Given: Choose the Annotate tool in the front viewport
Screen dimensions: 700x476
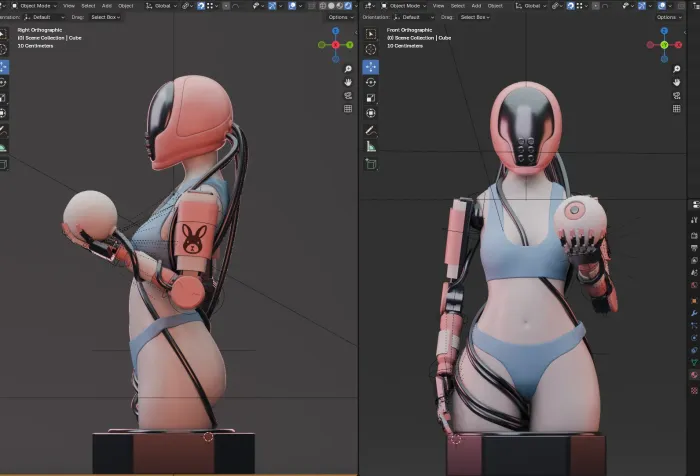Looking at the screenshot, I should coord(370,130).
